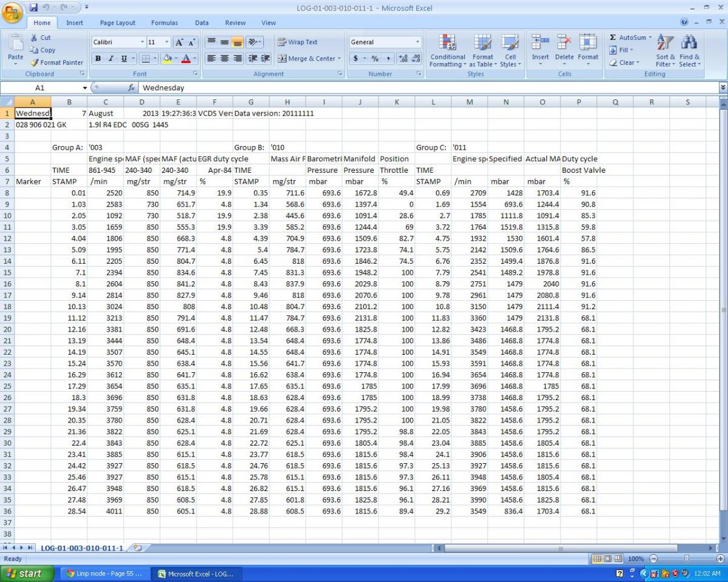Click the Sort & Filter icon
The image size is (728, 582).
[666, 42]
